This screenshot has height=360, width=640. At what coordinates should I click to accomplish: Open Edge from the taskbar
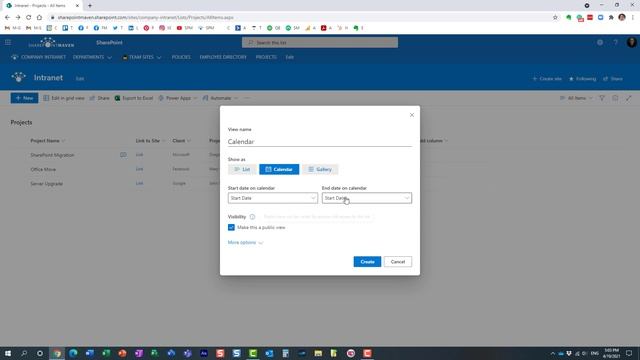click(x=73, y=353)
